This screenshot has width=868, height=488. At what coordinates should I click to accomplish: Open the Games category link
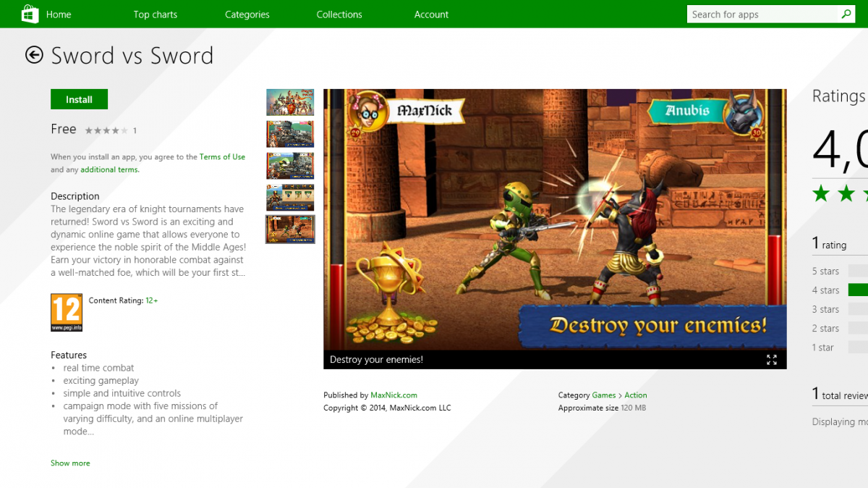tap(603, 395)
